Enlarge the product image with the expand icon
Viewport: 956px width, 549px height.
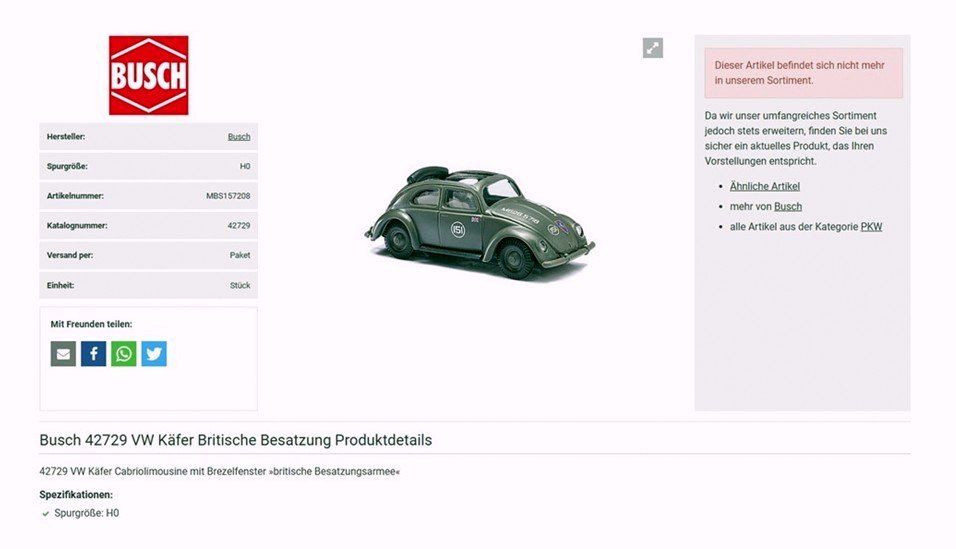click(x=652, y=48)
